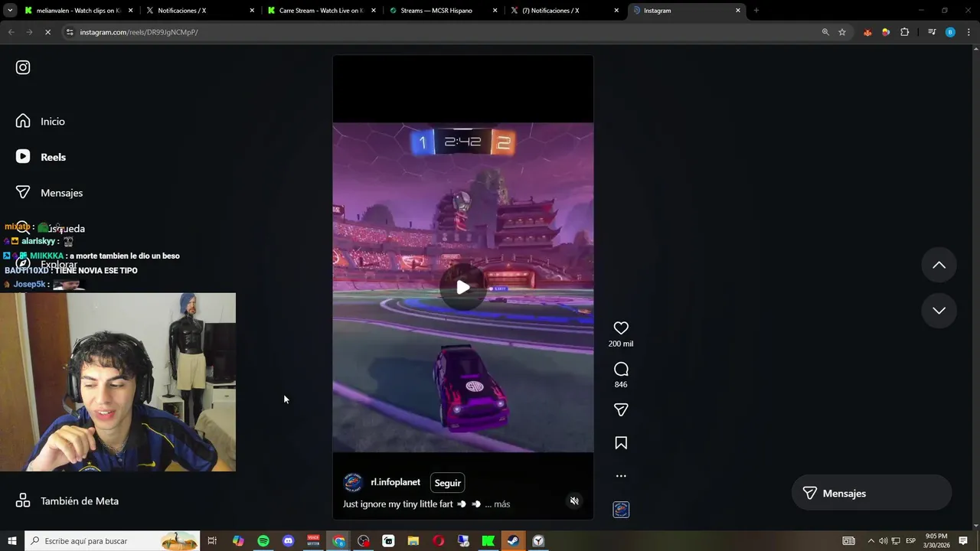Click the zoom magnifier icon in address bar
Image resolution: width=980 pixels, height=551 pixels.
(x=825, y=32)
